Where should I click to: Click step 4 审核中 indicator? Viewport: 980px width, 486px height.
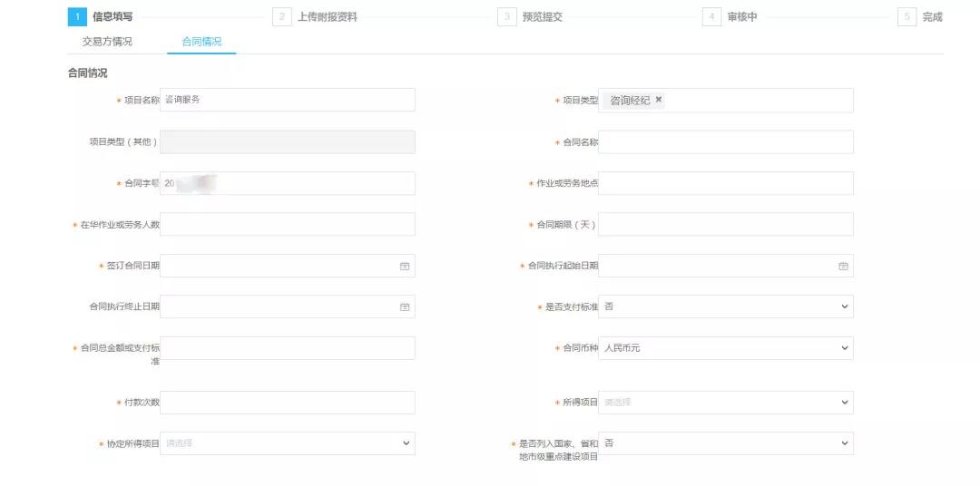tap(711, 17)
